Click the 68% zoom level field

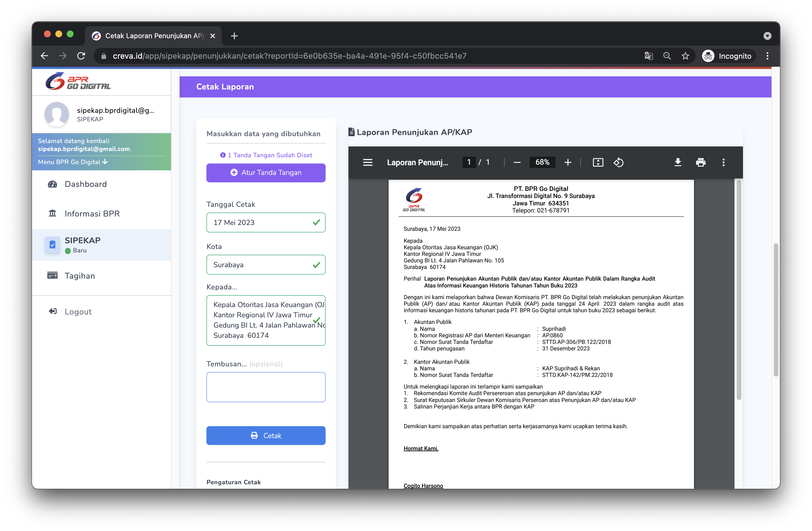(542, 162)
